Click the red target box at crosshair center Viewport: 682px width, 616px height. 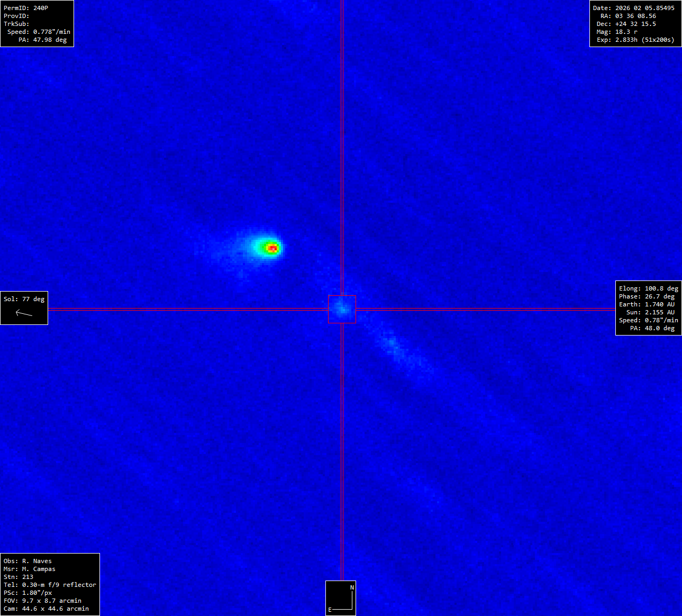click(x=342, y=309)
